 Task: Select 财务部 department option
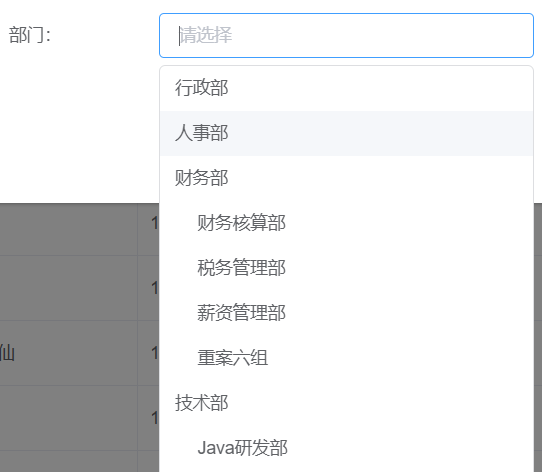tap(346, 178)
